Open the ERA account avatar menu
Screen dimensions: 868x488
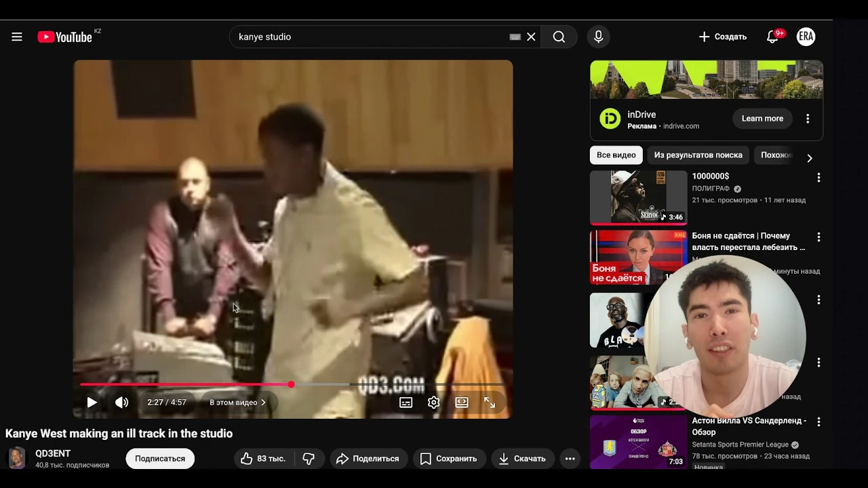[806, 37]
